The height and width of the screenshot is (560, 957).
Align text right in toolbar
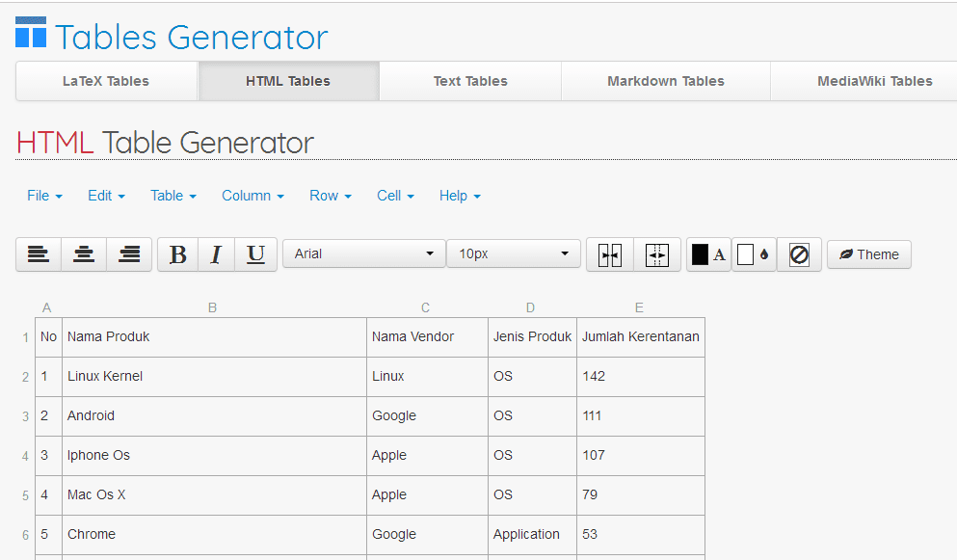[x=129, y=254]
